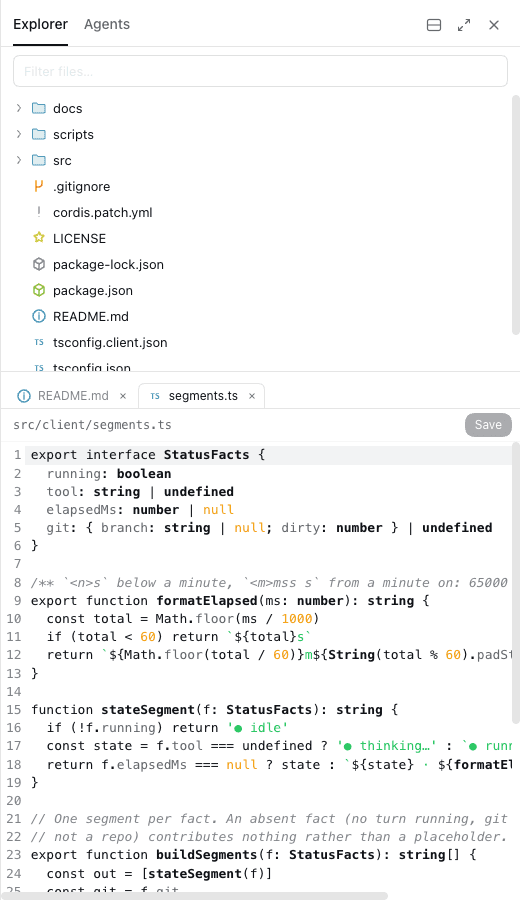Click the exclamation icon beside cordis.patch.yml
The width and height of the screenshot is (520, 900).
click(x=38, y=212)
